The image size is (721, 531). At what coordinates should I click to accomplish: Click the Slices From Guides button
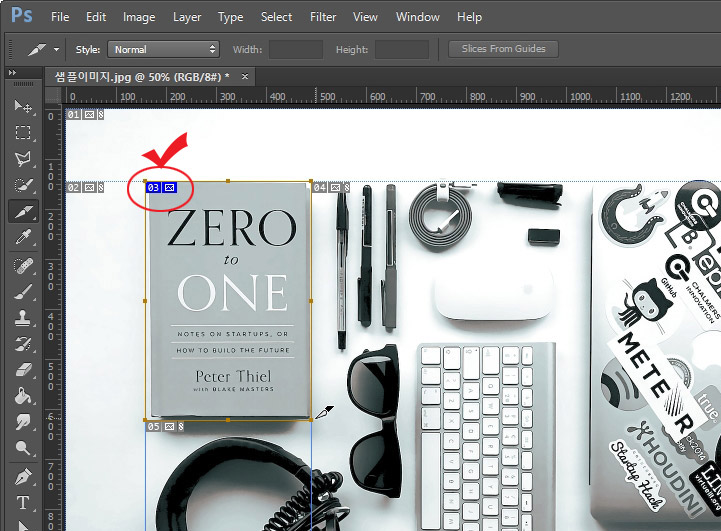(504, 49)
